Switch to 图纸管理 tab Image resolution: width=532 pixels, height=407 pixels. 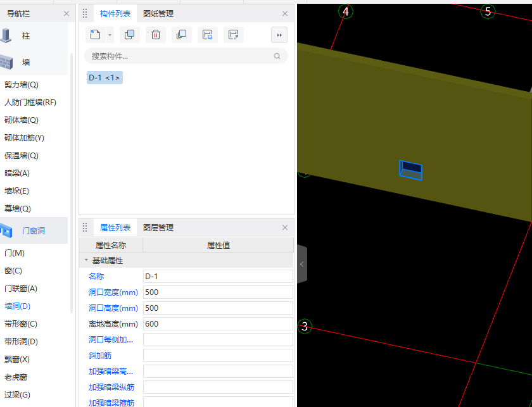point(158,13)
